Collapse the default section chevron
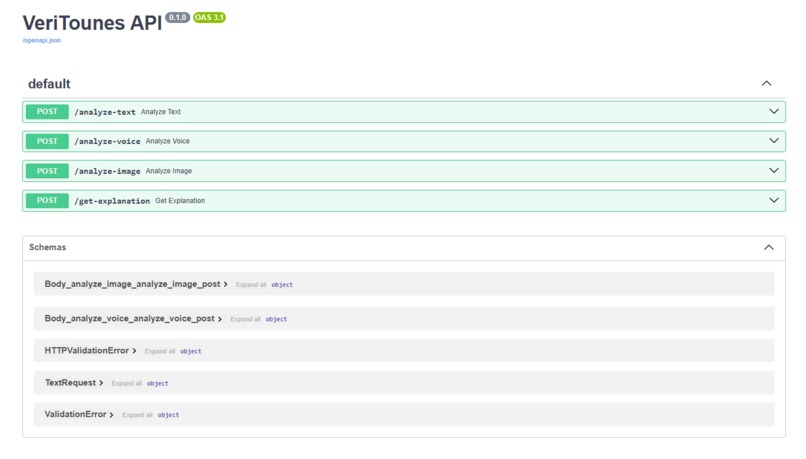 click(766, 83)
